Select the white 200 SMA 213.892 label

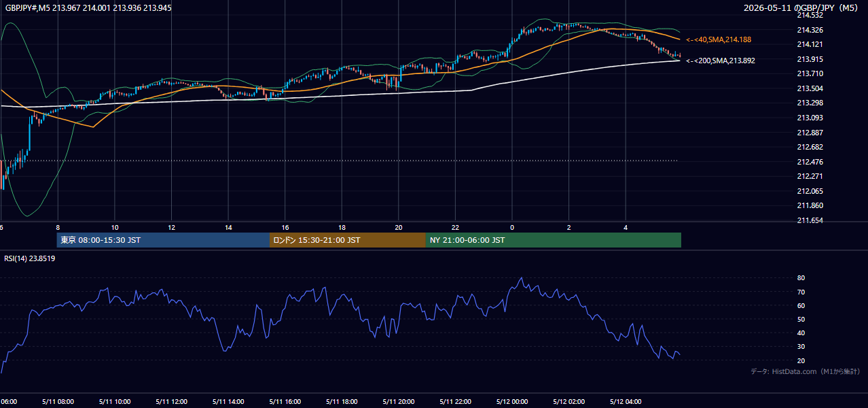(x=720, y=61)
